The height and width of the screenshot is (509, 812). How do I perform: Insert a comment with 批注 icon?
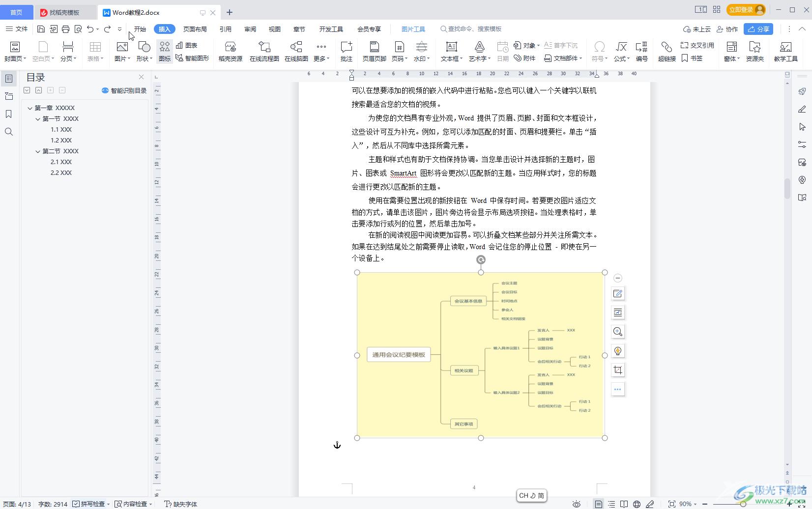[347, 51]
